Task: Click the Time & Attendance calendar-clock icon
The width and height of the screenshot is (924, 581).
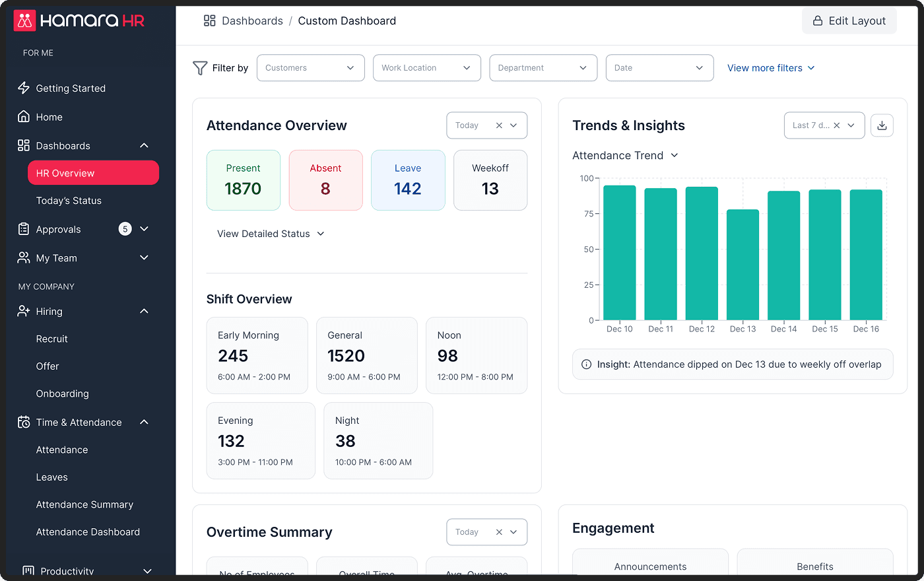Action: pyautogui.click(x=24, y=422)
